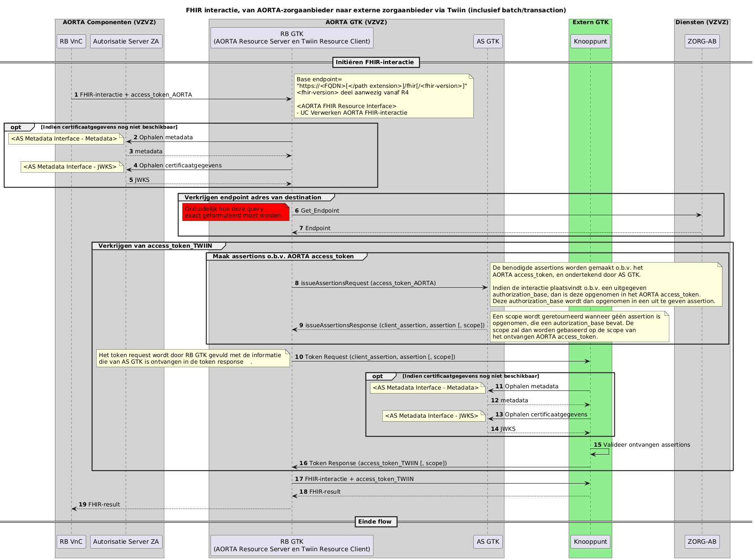The image size is (755, 560).
Task: Select the RB VnC participant box
Action: [71, 41]
